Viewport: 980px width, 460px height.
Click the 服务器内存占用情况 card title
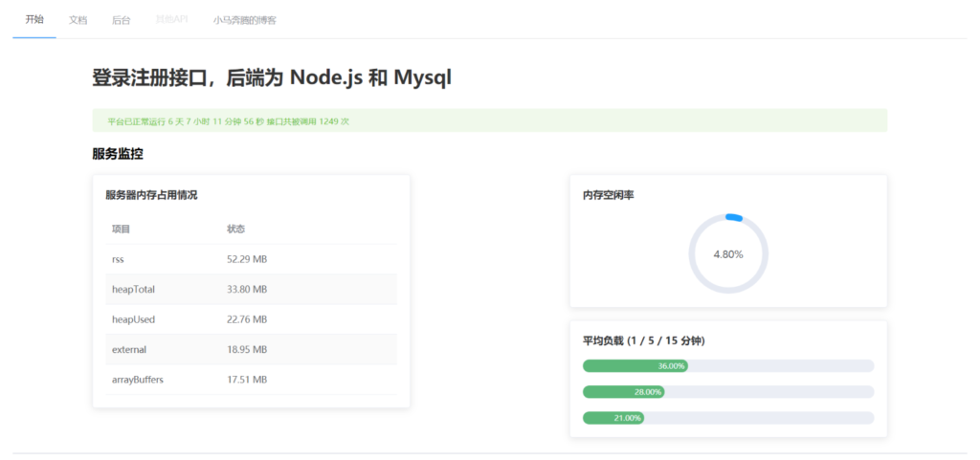151,195
